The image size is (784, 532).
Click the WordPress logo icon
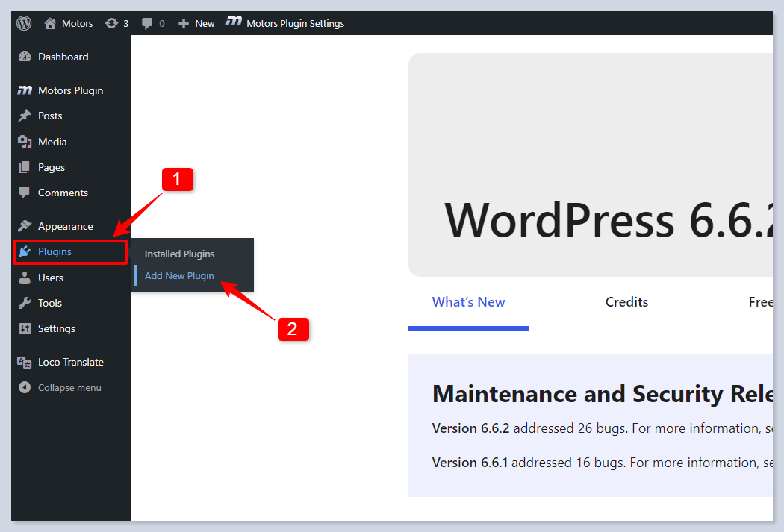[x=25, y=23]
